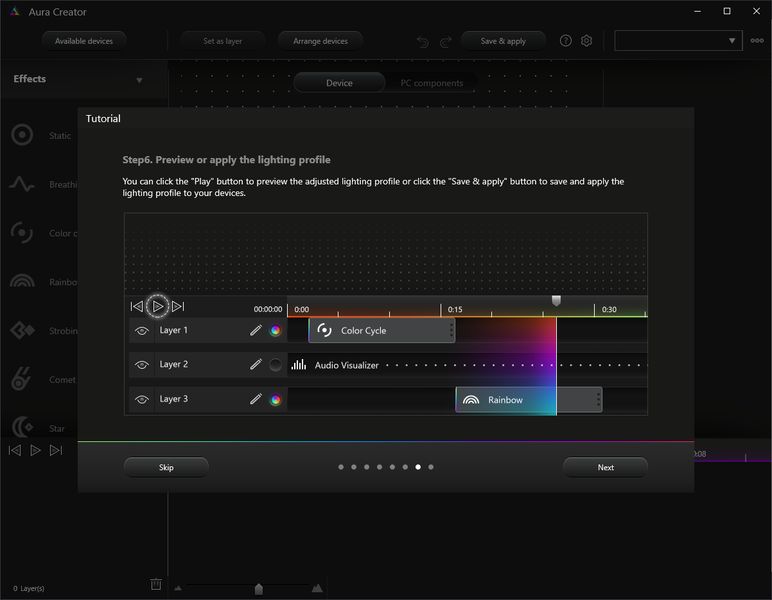Select the Star effect icon

tap(22, 427)
